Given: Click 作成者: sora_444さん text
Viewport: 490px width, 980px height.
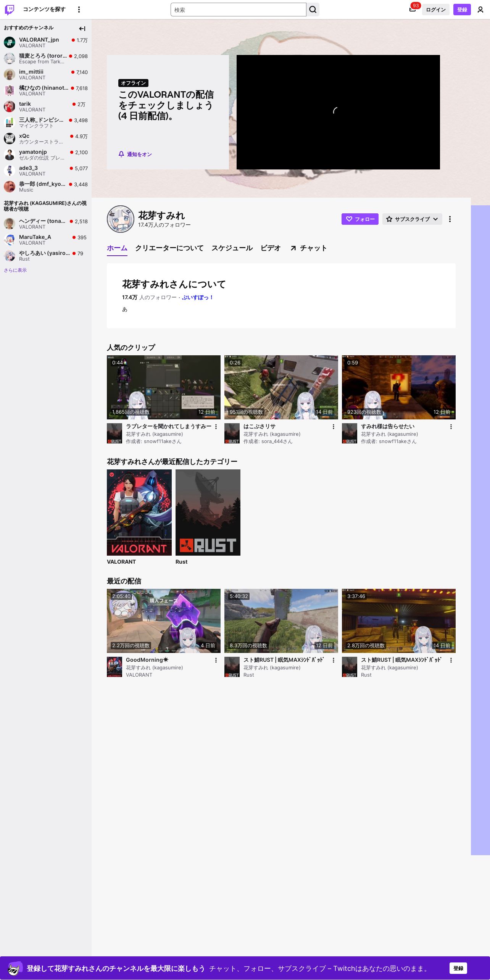Looking at the screenshot, I should click(268, 442).
